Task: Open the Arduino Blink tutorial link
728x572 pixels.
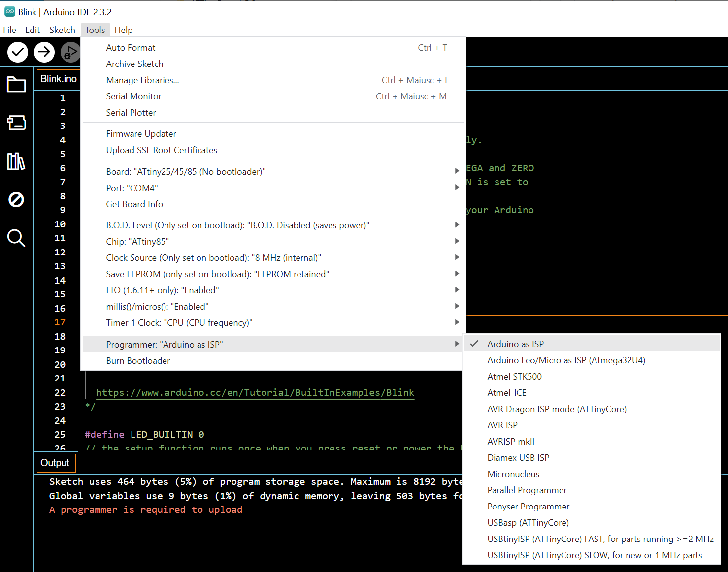Action: [255, 392]
